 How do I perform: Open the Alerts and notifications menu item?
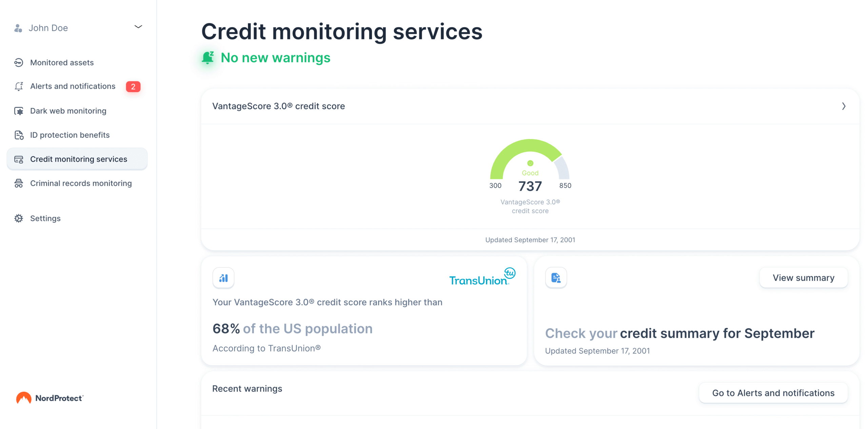[73, 86]
